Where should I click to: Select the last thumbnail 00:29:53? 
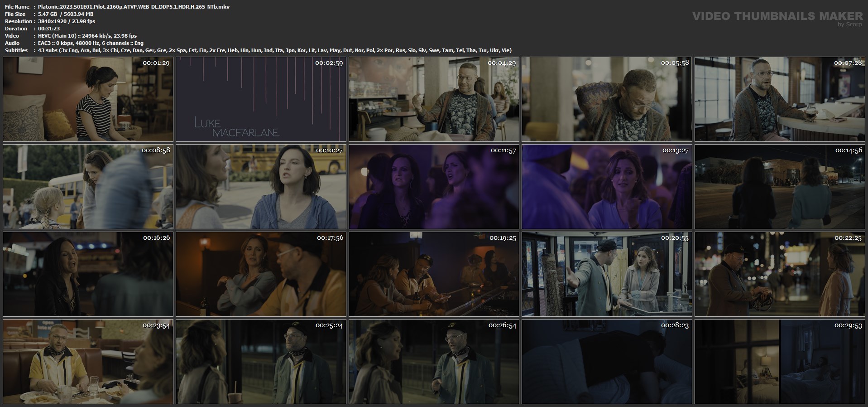click(x=780, y=362)
